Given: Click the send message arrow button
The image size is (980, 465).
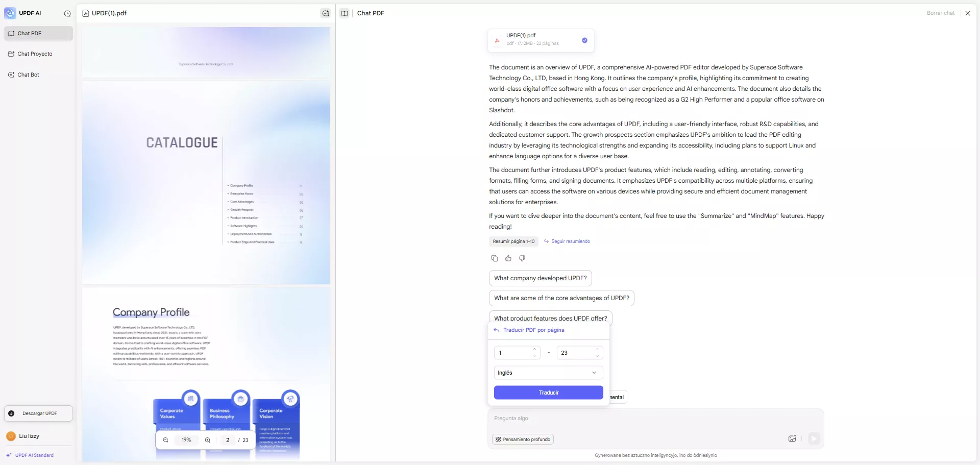Looking at the screenshot, I should click(x=814, y=438).
